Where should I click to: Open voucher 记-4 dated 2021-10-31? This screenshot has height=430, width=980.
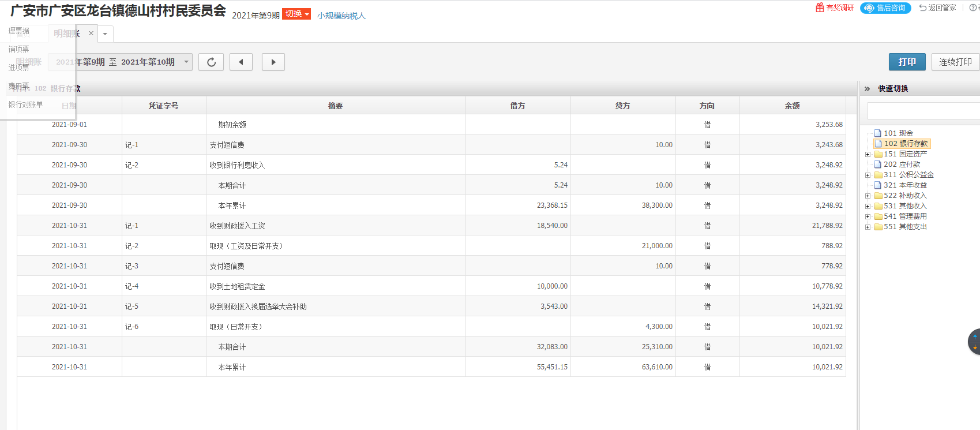(132, 286)
